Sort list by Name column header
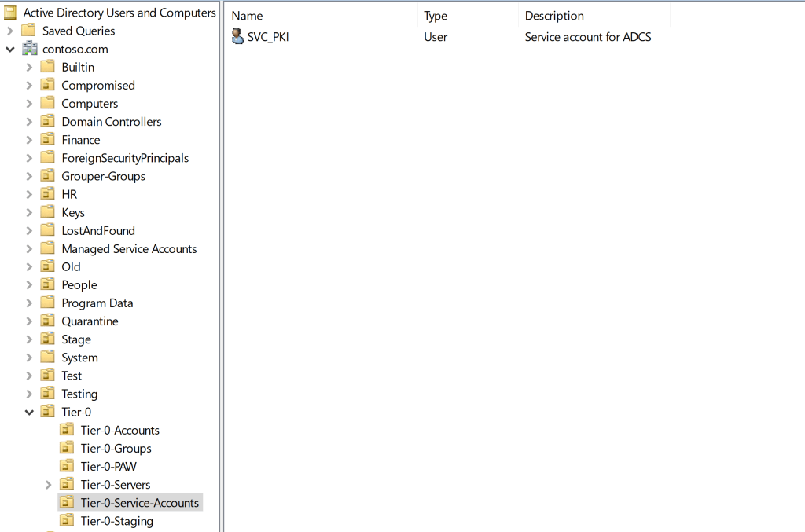The height and width of the screenshot is (532, 805). pos(247,16)
